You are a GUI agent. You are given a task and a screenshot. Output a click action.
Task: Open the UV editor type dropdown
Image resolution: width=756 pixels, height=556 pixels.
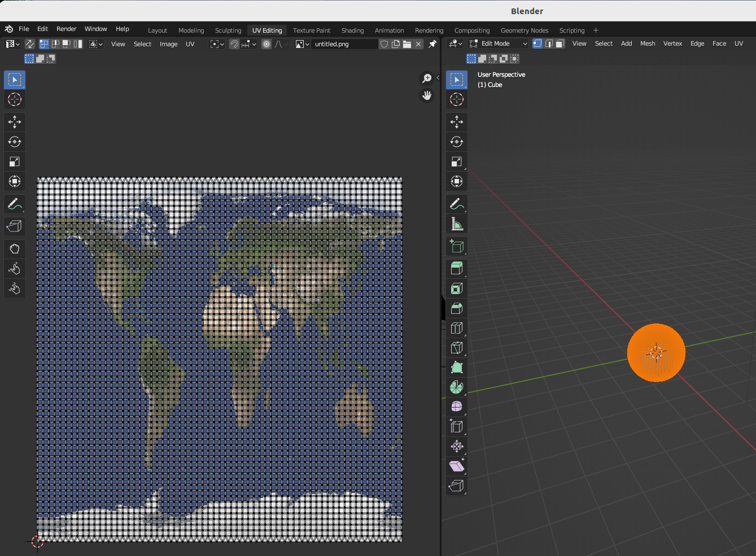(x=12, y=44)
